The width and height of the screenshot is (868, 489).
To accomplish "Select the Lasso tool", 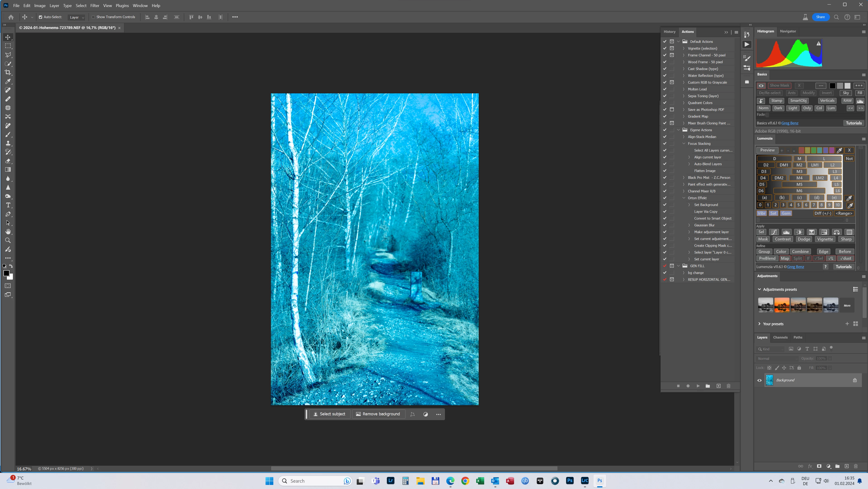I will pyautogui.click(x=8, y=55).
